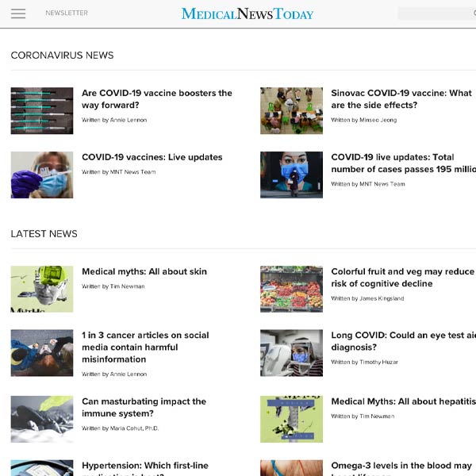Open "Medical myths: All about skin"

pos(144,271)
